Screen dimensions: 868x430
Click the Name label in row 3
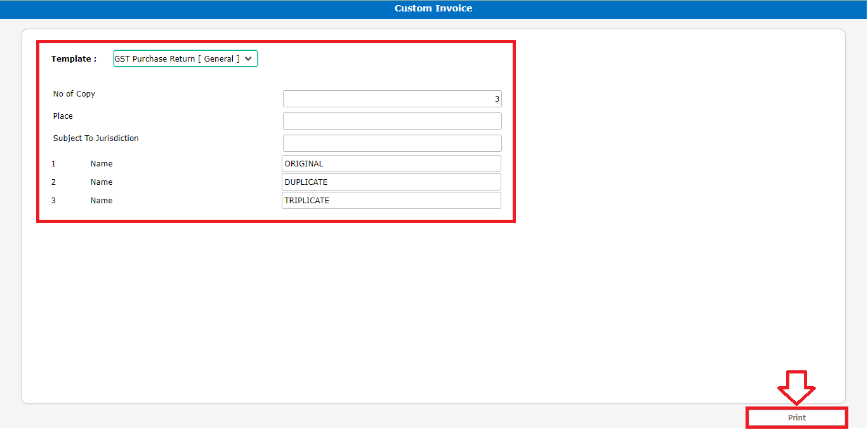click(102, 201)
